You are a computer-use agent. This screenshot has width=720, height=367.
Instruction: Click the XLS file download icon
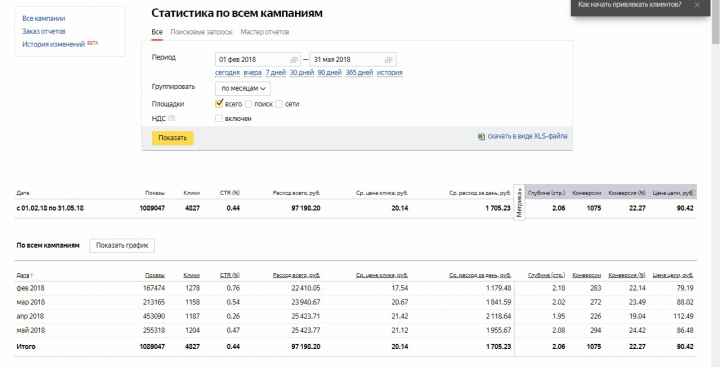pyautogui.click(x=481, y=137)
